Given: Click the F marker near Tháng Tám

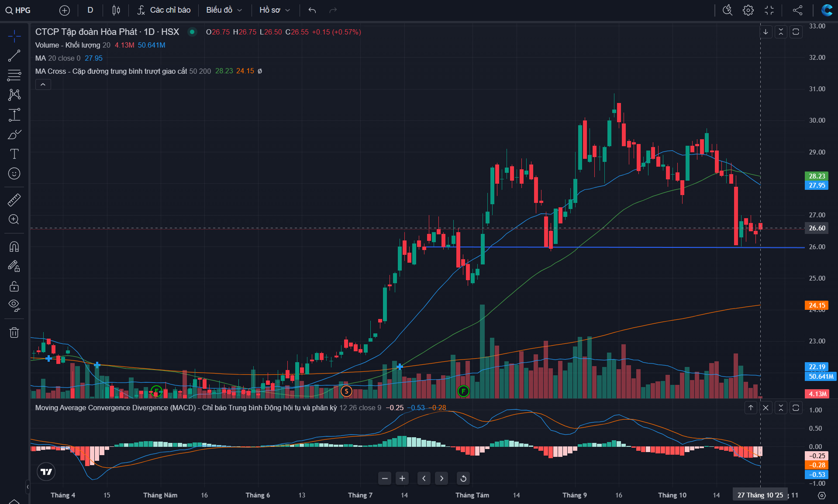Looking at the screenshot, I should [463, 391].
